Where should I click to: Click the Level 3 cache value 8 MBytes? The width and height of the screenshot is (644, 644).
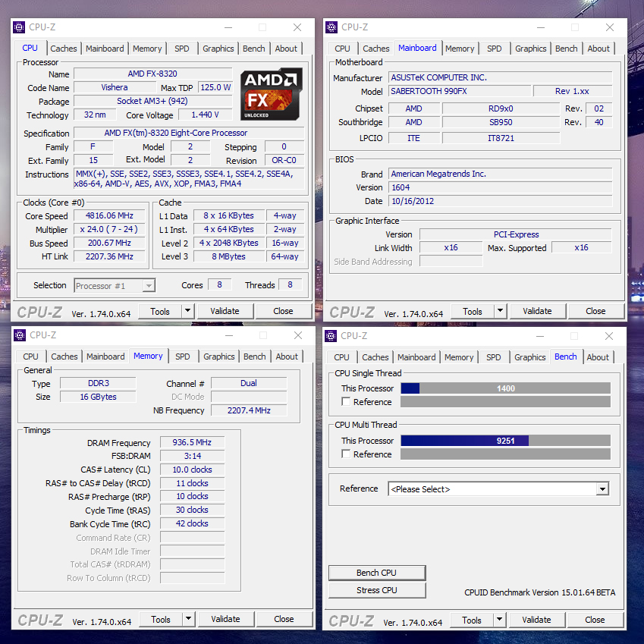pyautogui.click(x=229, y=256)
